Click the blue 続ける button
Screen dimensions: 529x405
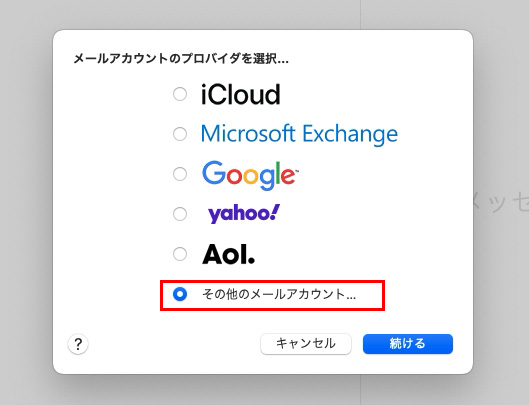(408, 344)
